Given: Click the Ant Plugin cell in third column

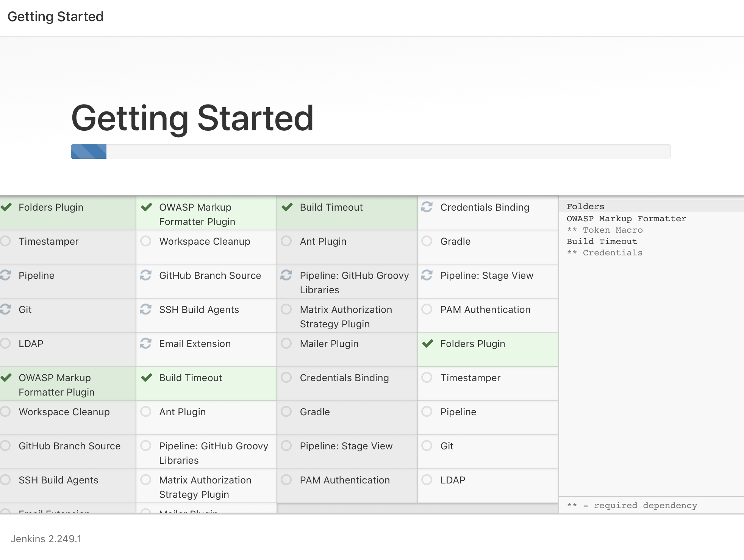Looking at the screenshot, I should click(323, 241).
